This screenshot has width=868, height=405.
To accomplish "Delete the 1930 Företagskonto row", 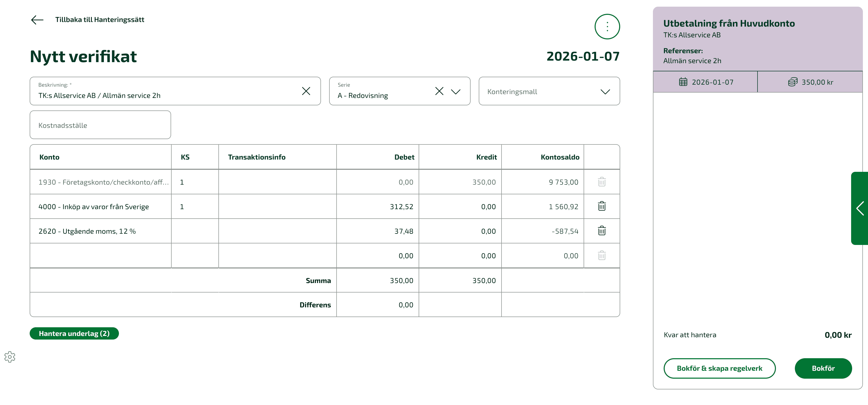I will pos(602,182).
